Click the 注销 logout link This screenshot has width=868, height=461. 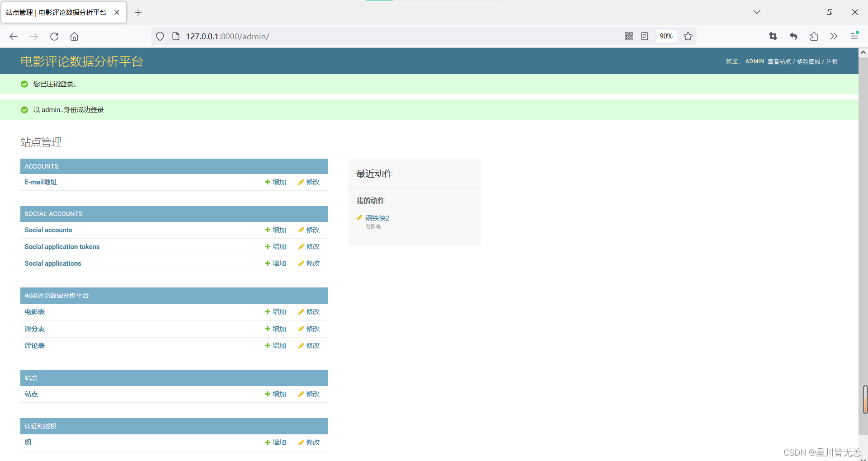point(832,61)
